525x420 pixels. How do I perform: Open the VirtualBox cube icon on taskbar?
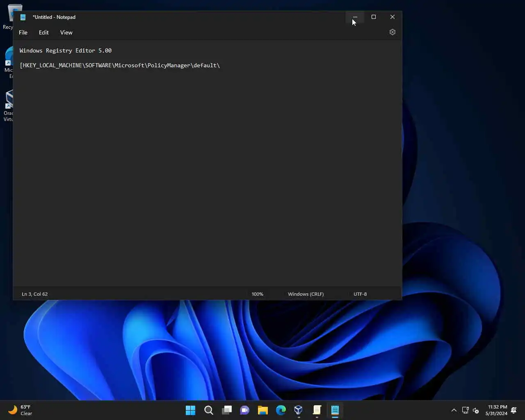[299, 410]
